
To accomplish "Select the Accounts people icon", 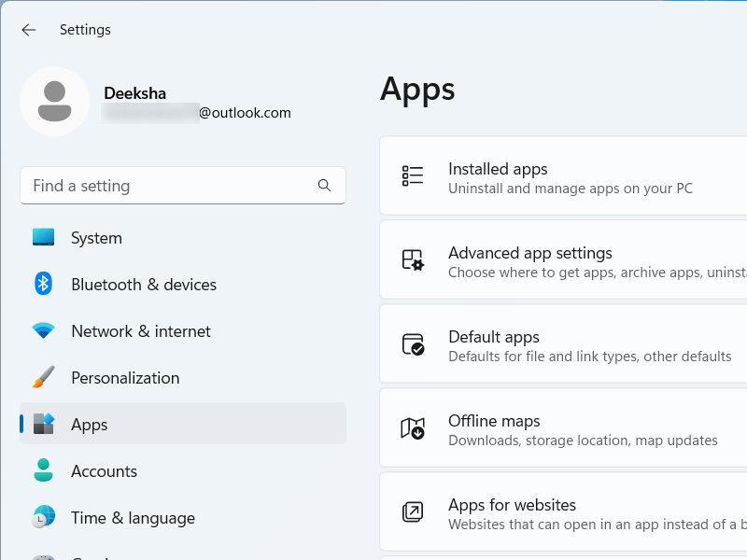I will click(x=43, y=471).
